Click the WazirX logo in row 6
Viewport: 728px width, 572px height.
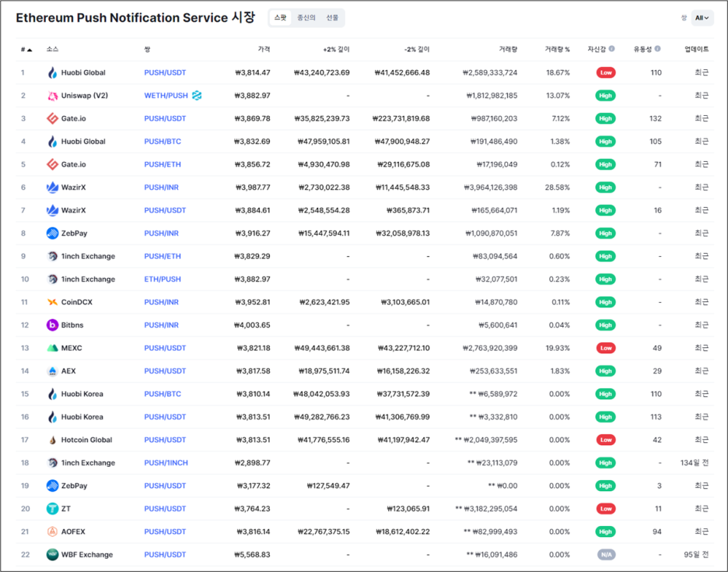(52, 188)
